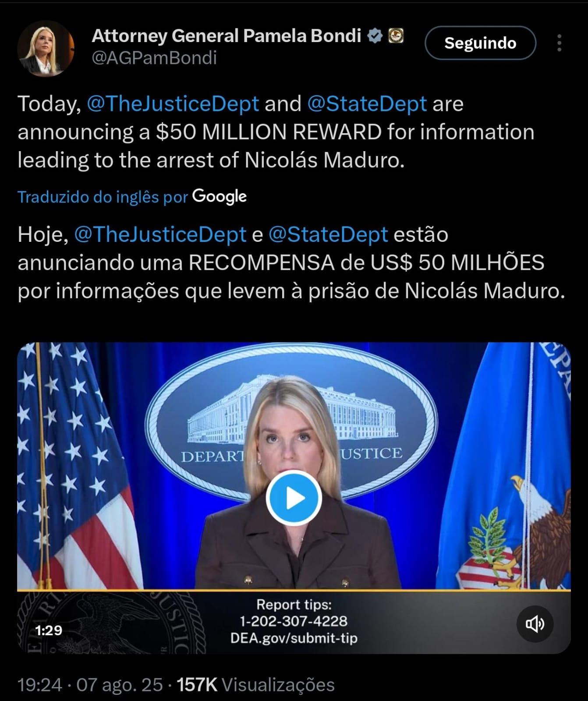Open the @TheJusticeDept mention in Portuguese translation
Screen dimensions: 588x701
(x=160, y=234)
